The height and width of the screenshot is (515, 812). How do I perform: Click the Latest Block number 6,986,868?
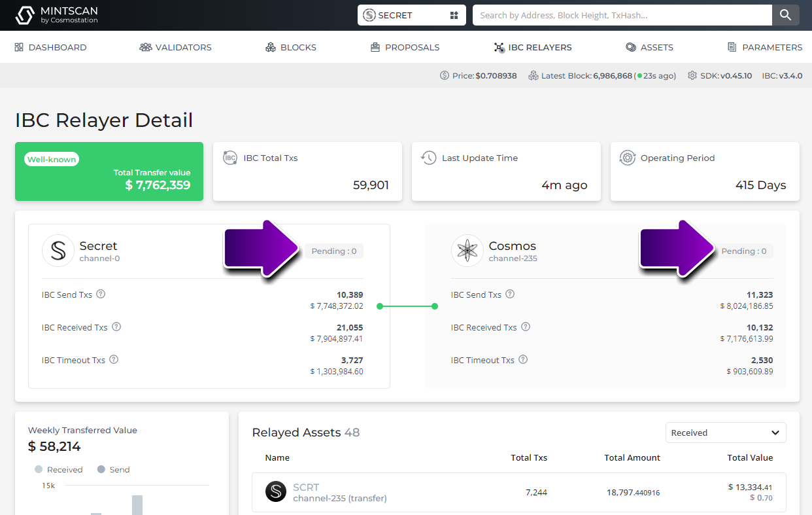click(x=613, y=76)
